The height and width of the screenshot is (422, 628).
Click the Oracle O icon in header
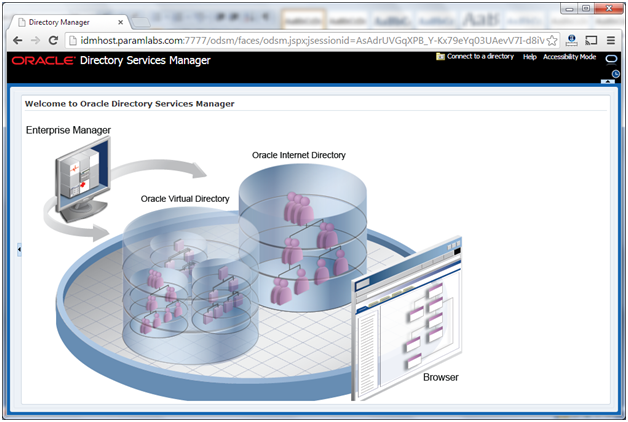click(612, 59)
